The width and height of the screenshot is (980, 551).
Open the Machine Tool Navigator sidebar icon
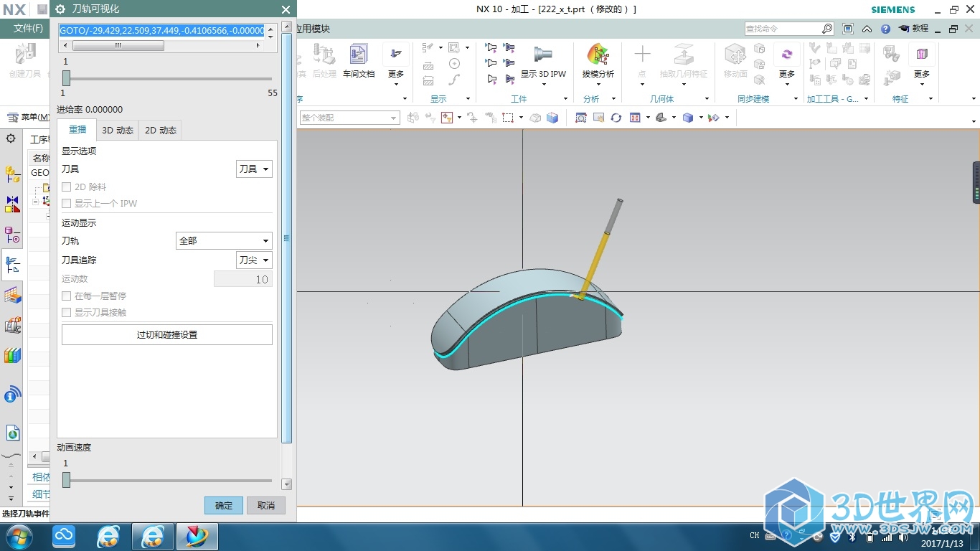pos(12,295)
